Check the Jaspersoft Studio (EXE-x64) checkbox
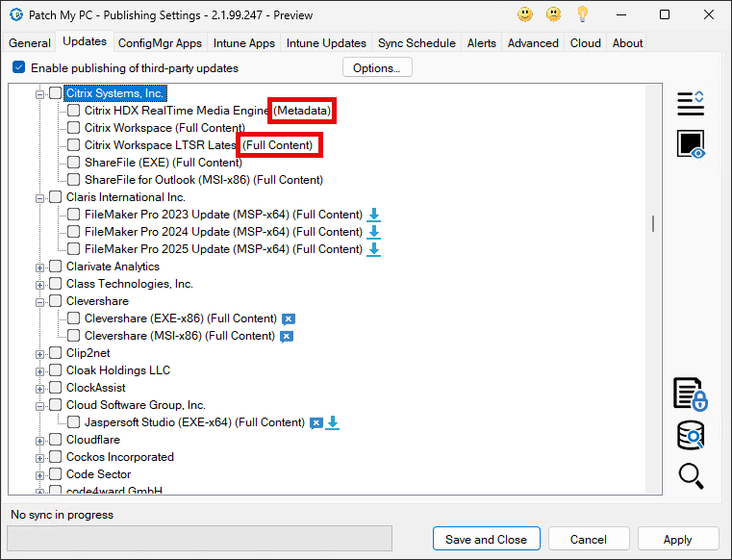Image resolution: width=732 pixels, height=560 pixels. 73,422
